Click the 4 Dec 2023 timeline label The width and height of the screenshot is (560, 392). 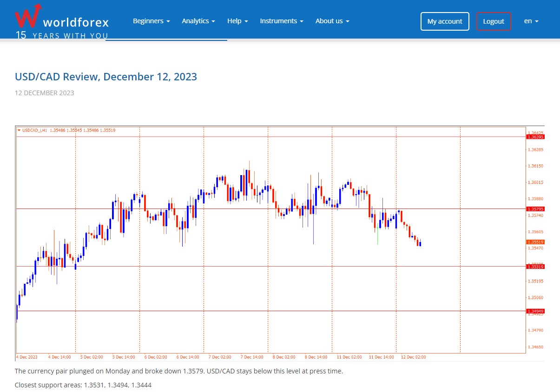[x=26, y=357]
